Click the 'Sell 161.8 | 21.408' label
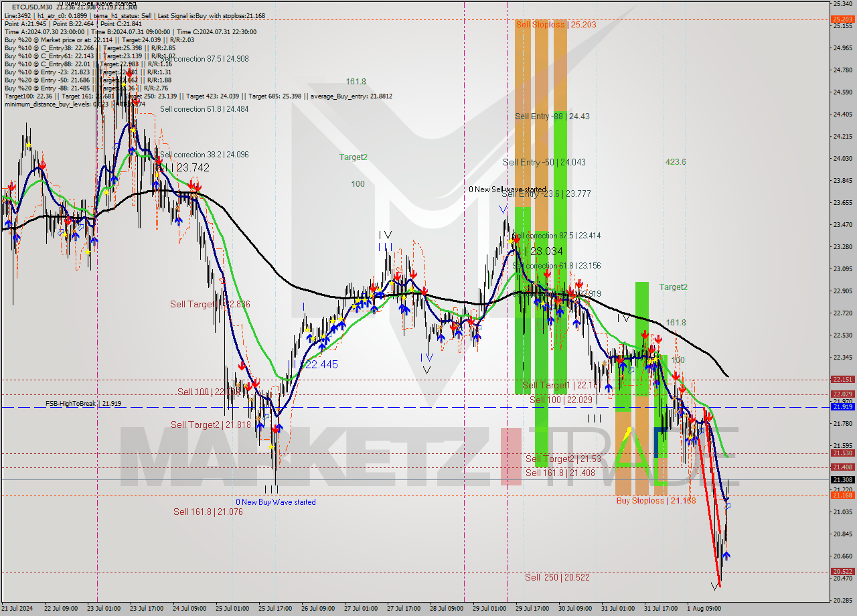 [x=560, y=473]
